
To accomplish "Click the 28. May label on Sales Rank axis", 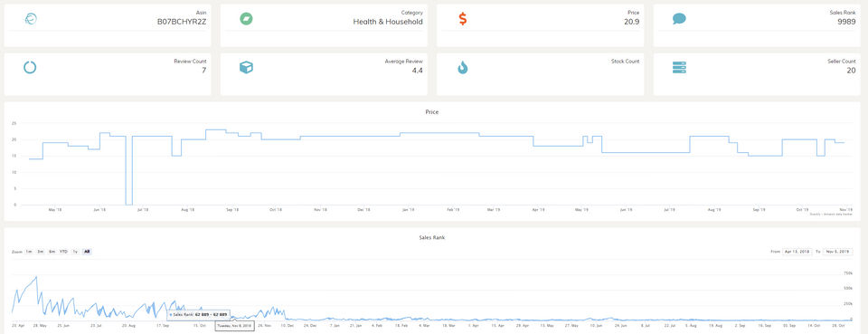I will point(40,326).
